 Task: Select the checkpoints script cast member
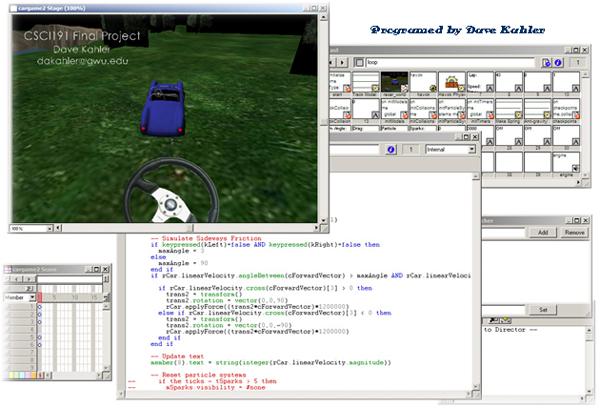coord(566,110)
